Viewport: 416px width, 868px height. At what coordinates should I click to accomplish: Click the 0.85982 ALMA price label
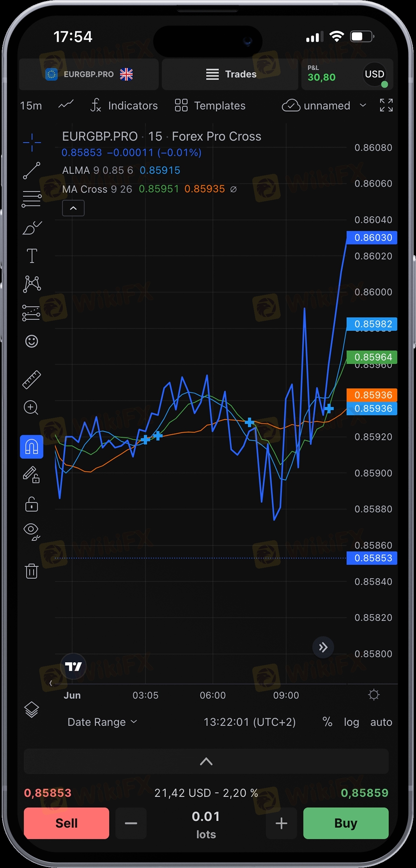point(372,324)
